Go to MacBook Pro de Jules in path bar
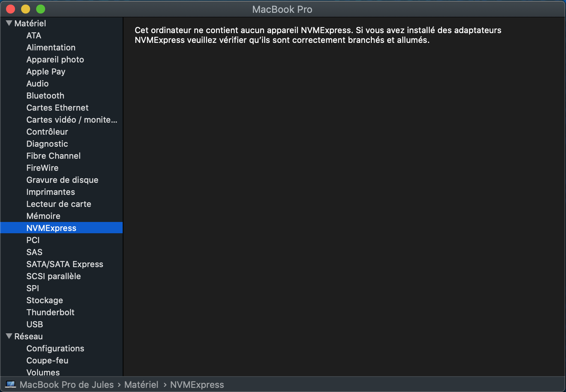Screen dimensions: 566x392 point(67,384)
